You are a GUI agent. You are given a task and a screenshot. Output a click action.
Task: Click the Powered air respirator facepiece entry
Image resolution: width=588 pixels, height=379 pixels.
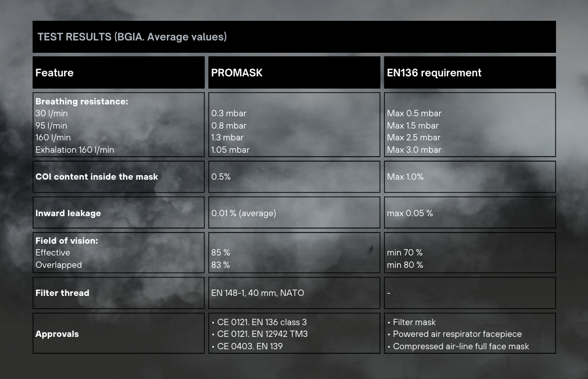[457, 334]
